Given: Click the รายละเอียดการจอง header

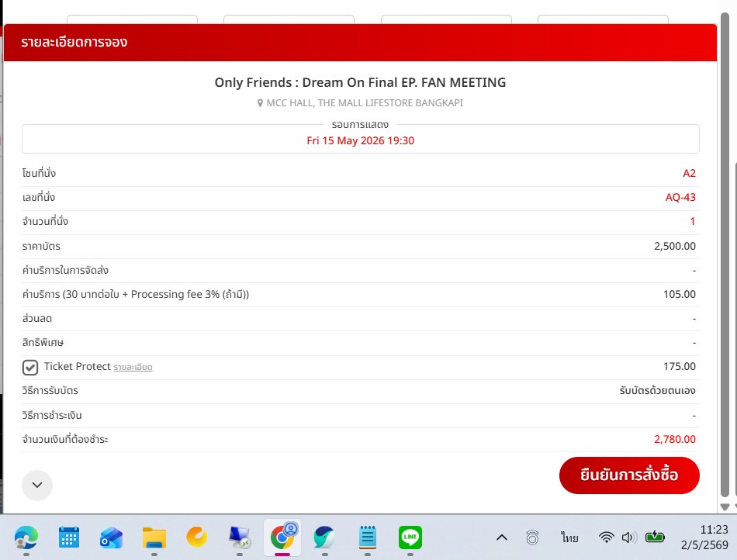Looking at the screenshot, I should (74, 42).
